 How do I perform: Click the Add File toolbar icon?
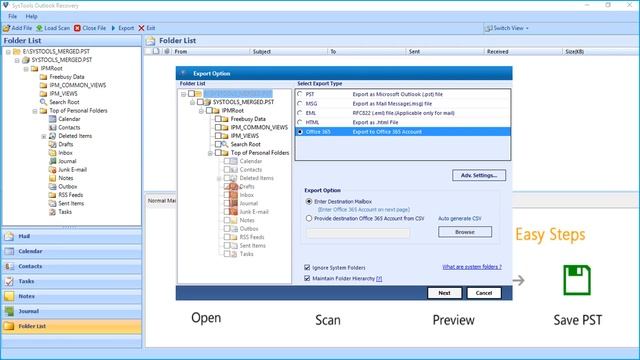[7, 28]
